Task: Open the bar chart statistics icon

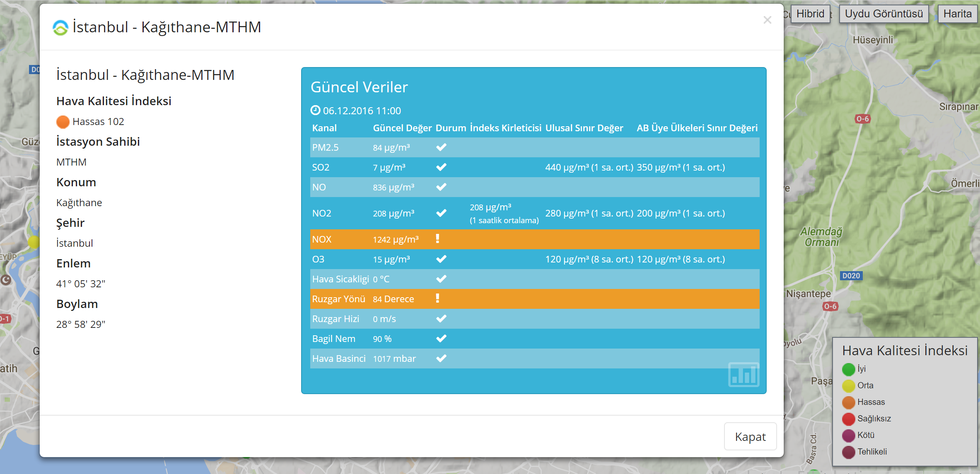Action: click(743, 374)
